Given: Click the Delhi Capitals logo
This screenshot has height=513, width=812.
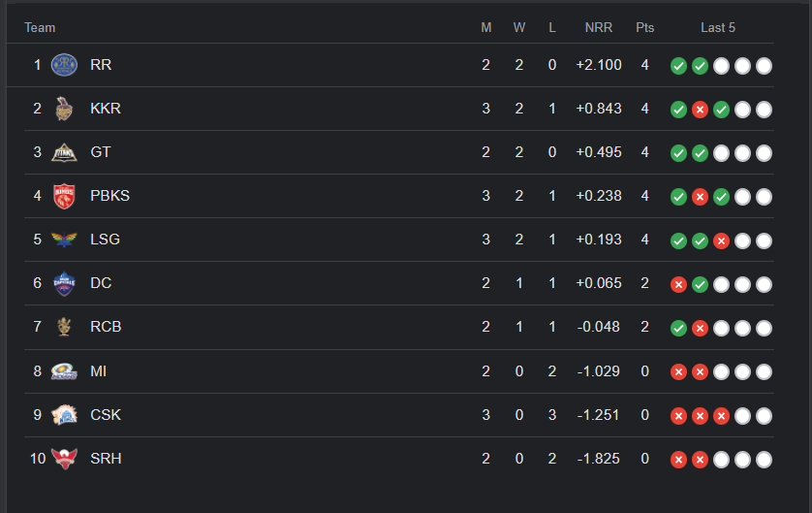Looking at the screenshot, I should click(x=64, y=283).
